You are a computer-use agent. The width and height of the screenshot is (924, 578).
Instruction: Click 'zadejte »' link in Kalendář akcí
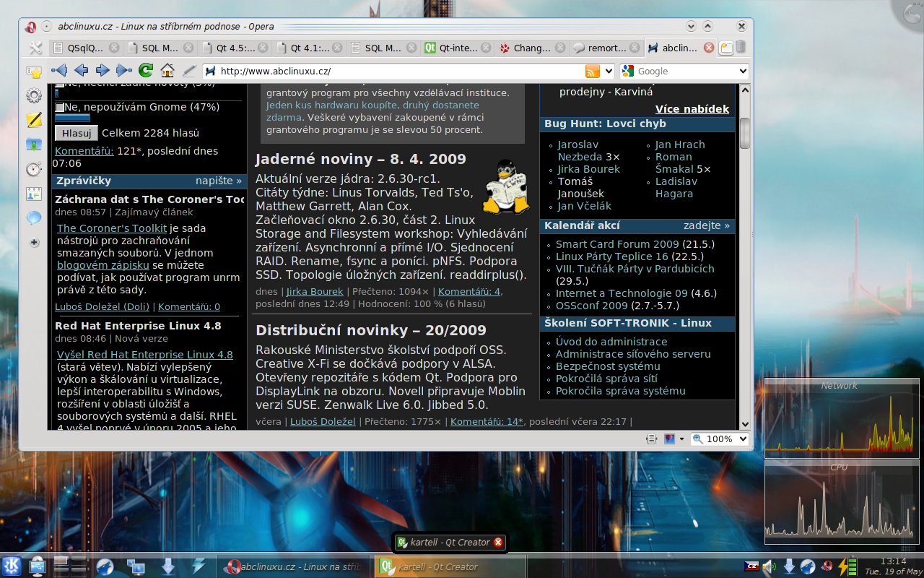(x=707, y=225)
